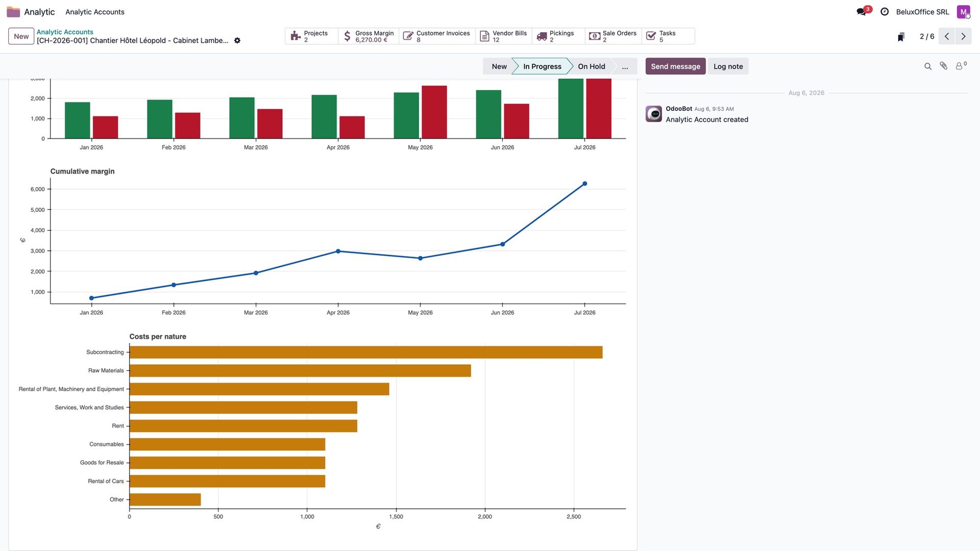The width and height of the screenshot is (980, 551).
Task: Open Tasks smart button
Action: [x=668, y=36]
